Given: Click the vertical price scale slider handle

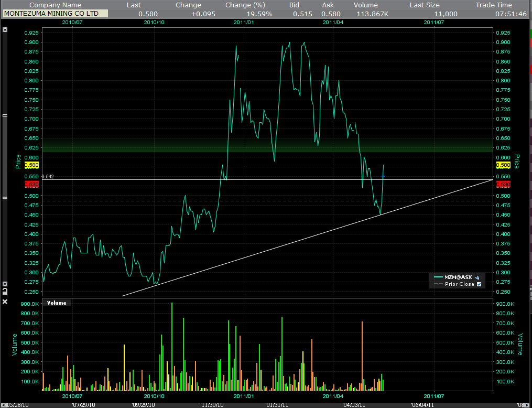Looking at the screenshot, I should pos(5,156).
